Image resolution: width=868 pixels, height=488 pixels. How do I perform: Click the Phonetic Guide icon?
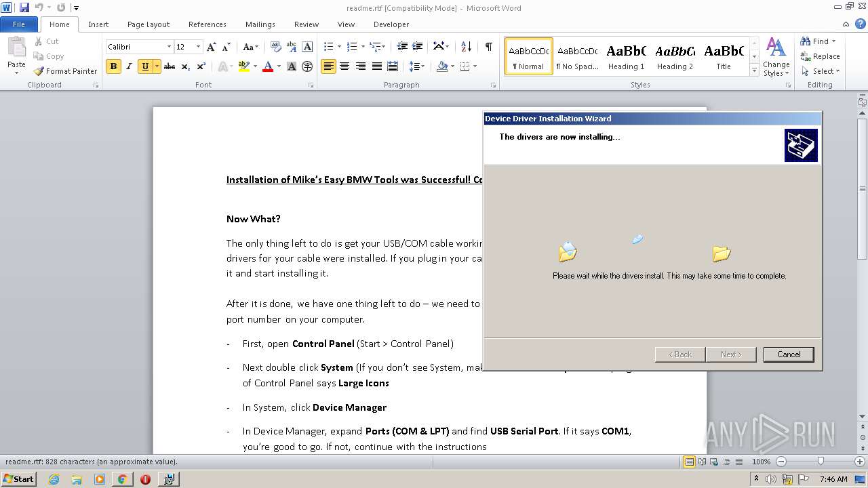point(292,47)
